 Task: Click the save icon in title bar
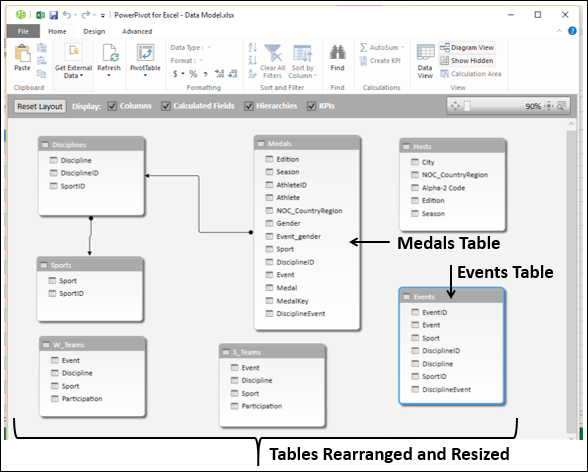(x=54, y=15)
